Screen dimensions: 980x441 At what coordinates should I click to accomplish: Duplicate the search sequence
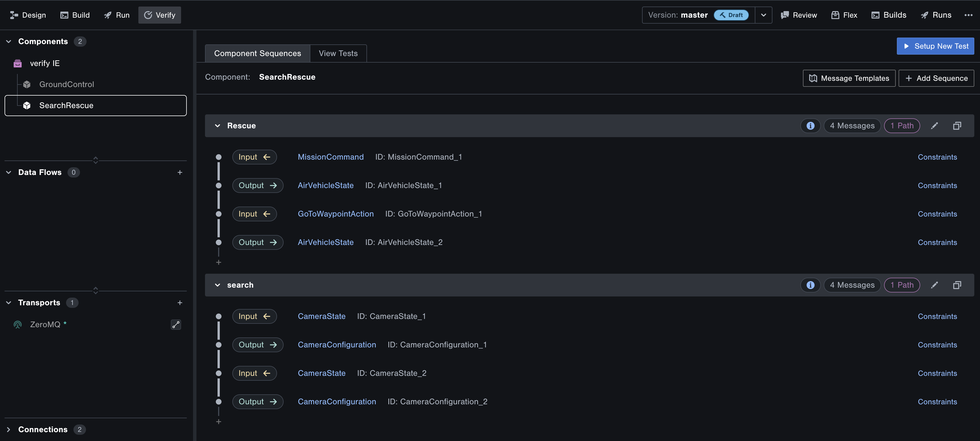[x=957, y=285]
